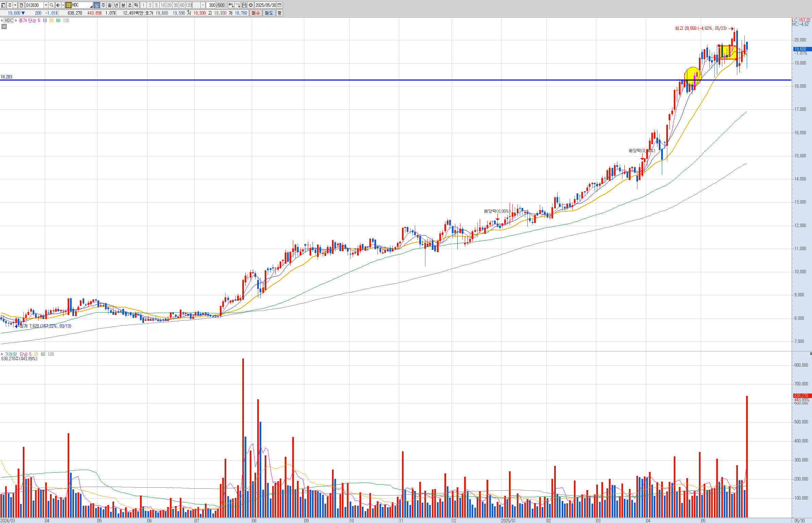
Task: Switch to monthly (월) chart tab
Action: [x=109, y=5]
